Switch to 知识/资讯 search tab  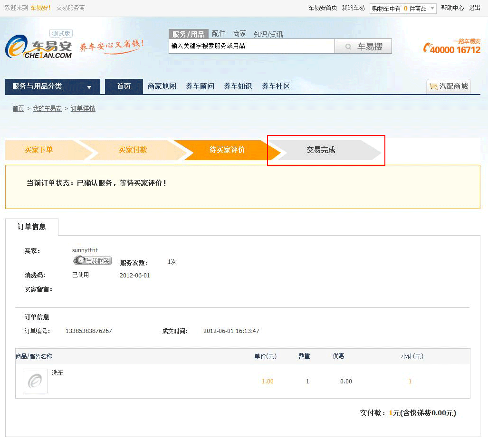268,34
